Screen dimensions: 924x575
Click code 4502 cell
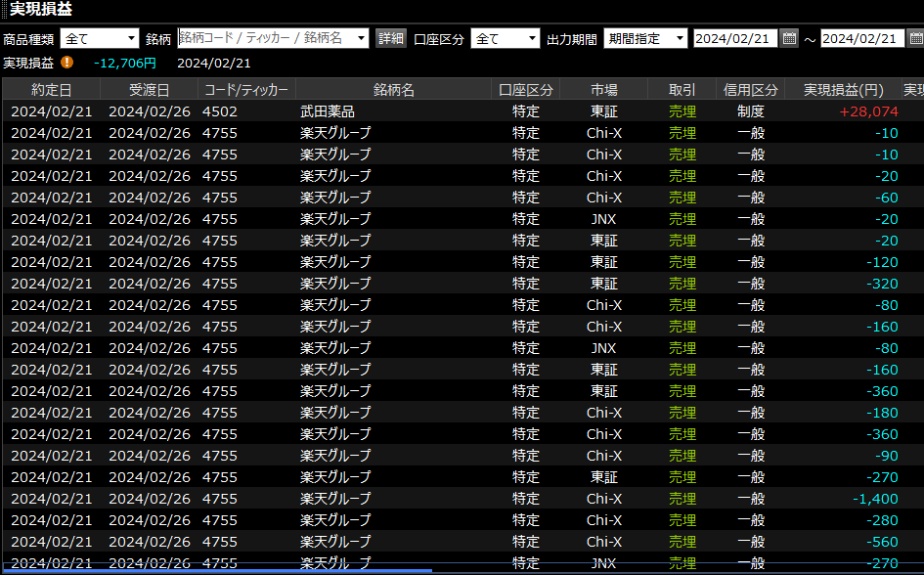220,111
